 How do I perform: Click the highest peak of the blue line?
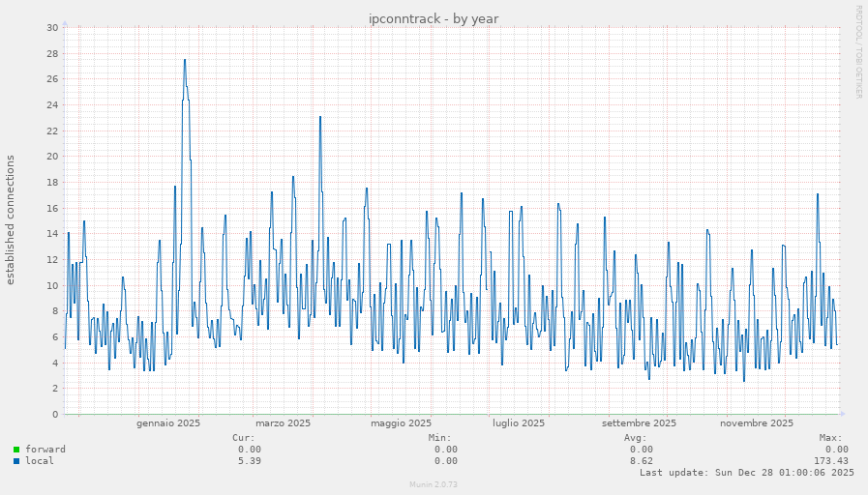185,60
